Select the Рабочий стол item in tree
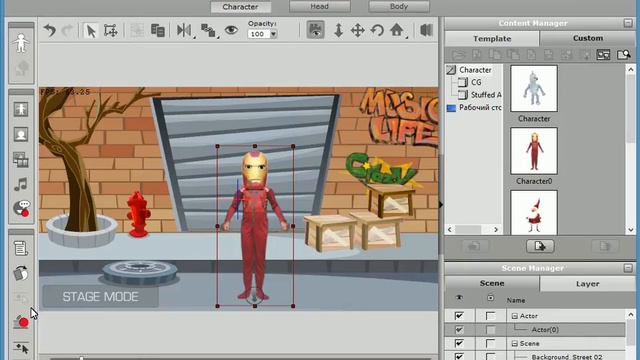640x360 pixels. 480,107
